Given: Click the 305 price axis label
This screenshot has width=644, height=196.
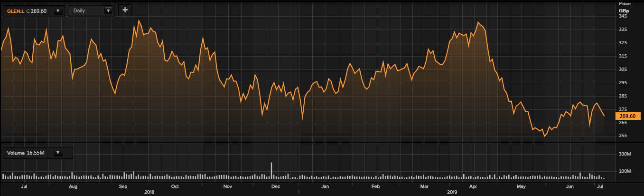Looking at the screenshot, I should click(623, 69).
